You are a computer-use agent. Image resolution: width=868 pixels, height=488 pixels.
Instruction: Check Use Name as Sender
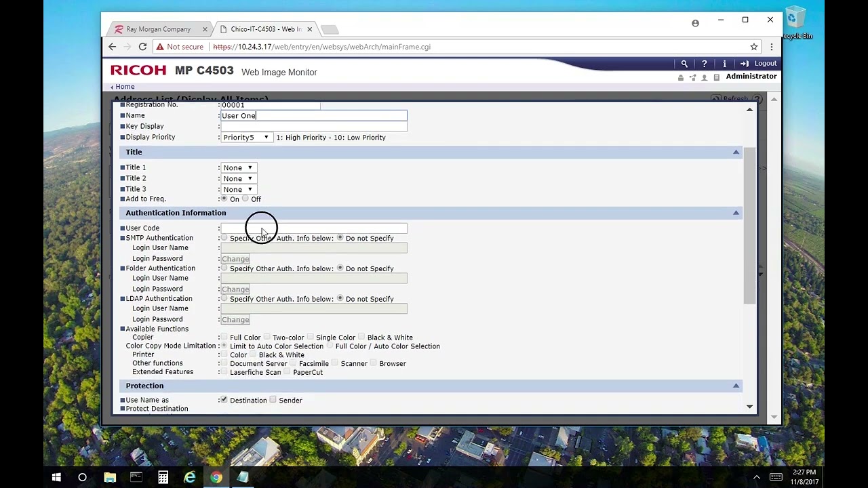[273, 400]
